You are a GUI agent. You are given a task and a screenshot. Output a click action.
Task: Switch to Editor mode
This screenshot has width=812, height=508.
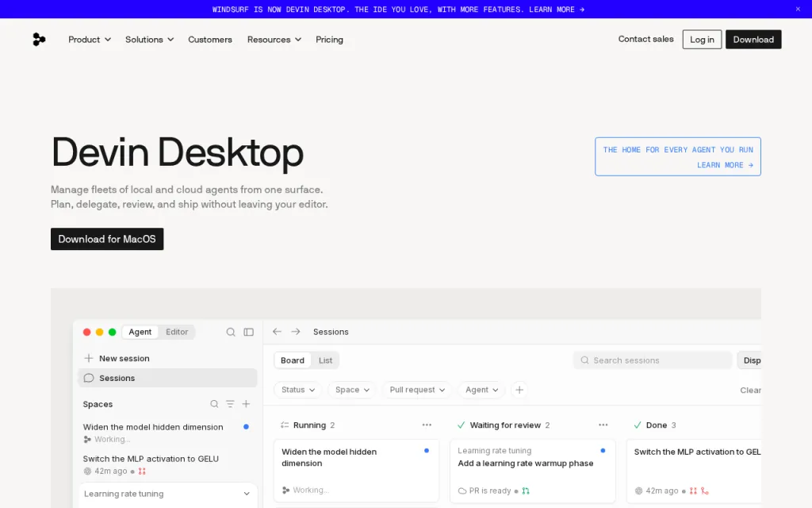point(177,332)
